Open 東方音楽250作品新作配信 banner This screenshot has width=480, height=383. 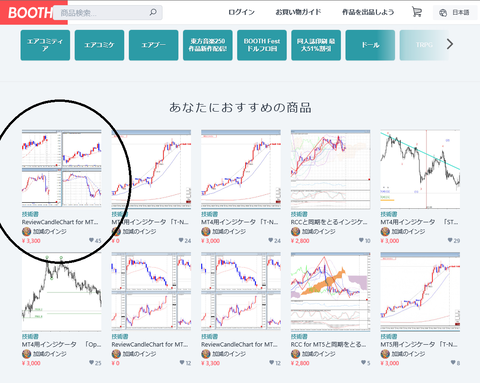click(207, 45)
